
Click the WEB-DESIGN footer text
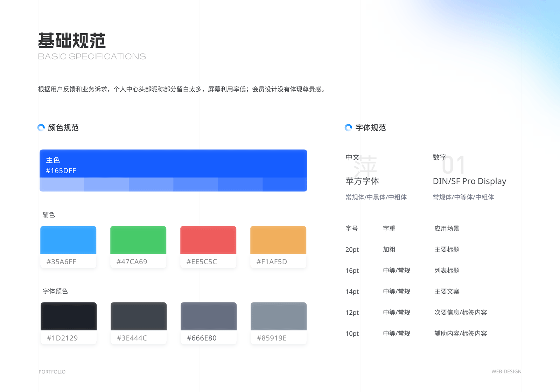tap(506, 371)
